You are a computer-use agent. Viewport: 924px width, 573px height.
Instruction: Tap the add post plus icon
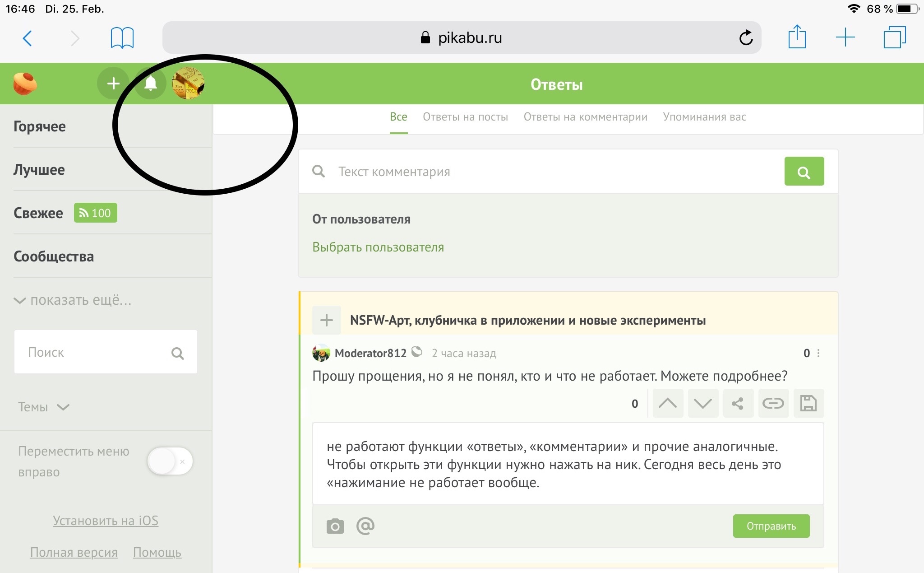coord(113,84)
